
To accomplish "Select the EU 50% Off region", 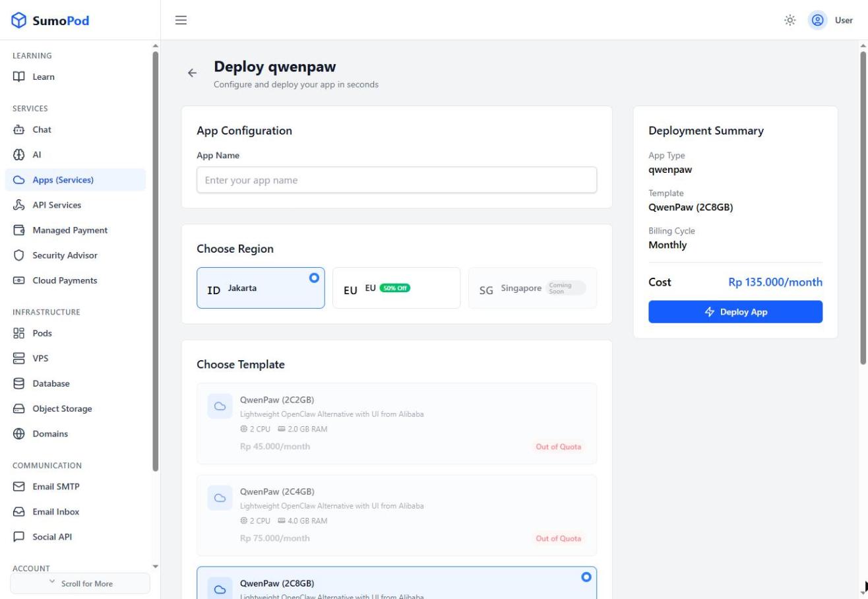I will coord(396,288).
